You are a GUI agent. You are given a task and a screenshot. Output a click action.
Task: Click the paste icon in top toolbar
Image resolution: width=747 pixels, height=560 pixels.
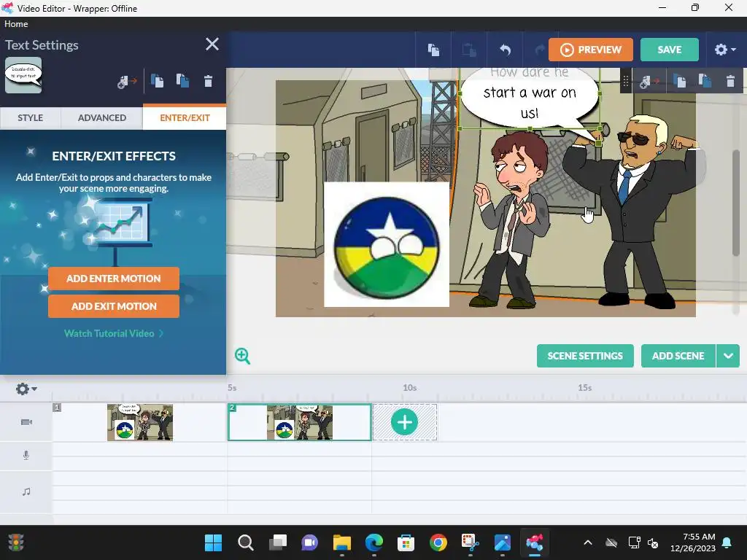(469, 50)
